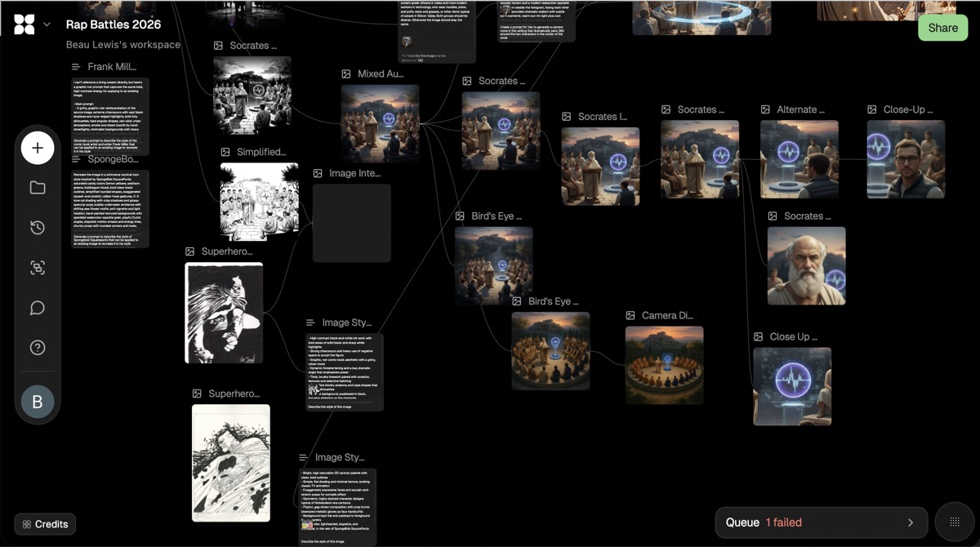
Task: Select the Camera Di... node image
Action: [x=664, y=365]
